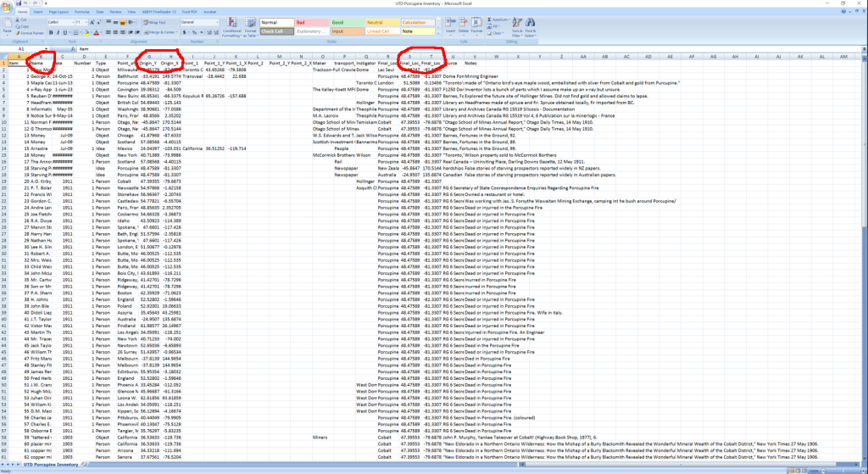868x474 pixels.
Task: Select column B header
Action: tap(41, 57)
